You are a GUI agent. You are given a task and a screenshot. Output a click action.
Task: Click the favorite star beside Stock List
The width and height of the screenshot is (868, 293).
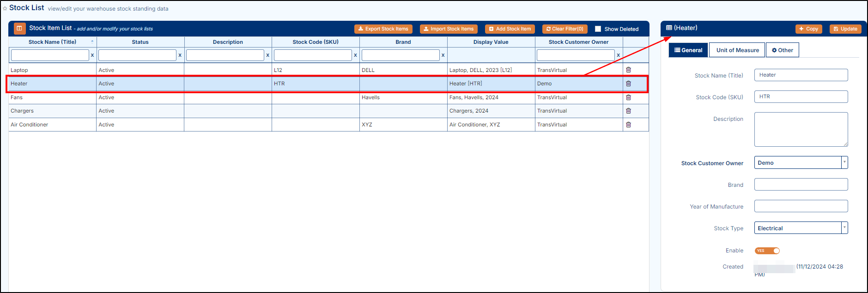5,8
